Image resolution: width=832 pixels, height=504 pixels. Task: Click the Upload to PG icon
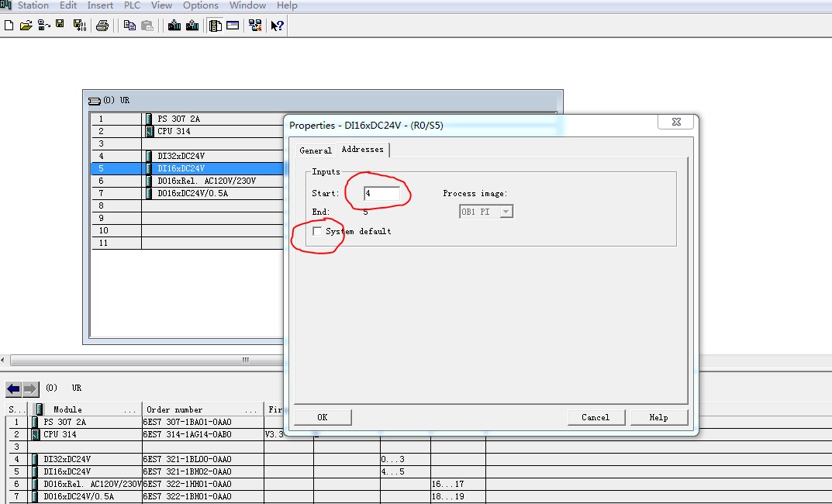coord(192,25)
